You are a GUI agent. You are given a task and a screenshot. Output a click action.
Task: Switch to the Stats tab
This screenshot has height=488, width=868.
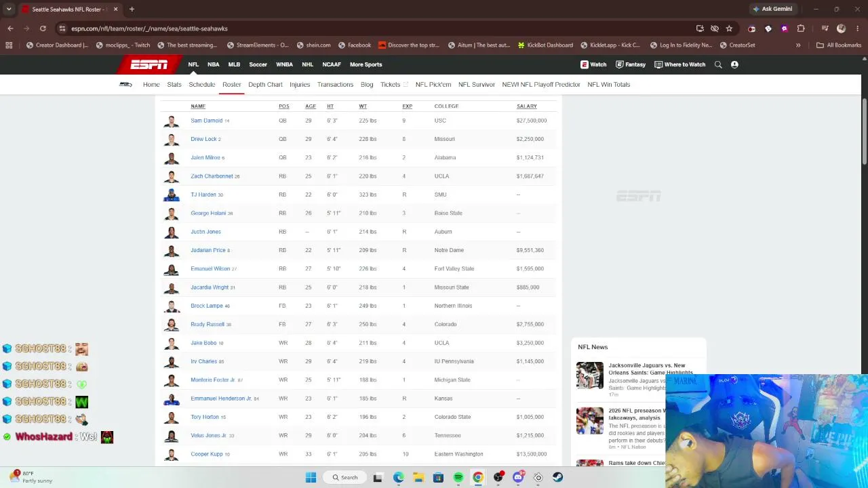click(174, 85)
